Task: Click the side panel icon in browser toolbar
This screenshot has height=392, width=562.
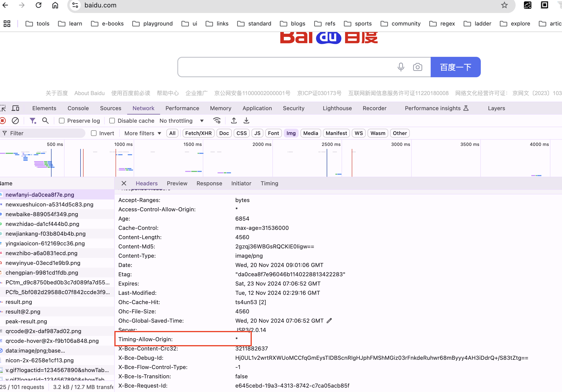Action: coord(544,5)
